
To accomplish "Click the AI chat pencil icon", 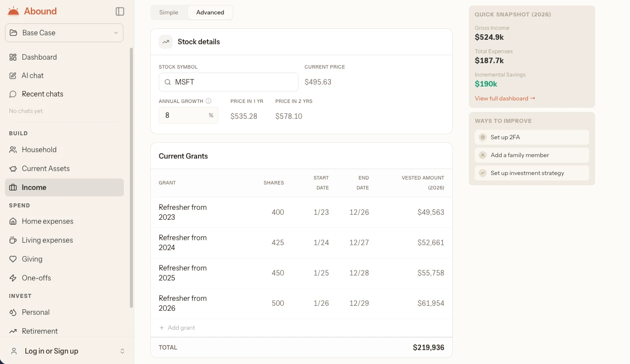I will pos(13,76).
